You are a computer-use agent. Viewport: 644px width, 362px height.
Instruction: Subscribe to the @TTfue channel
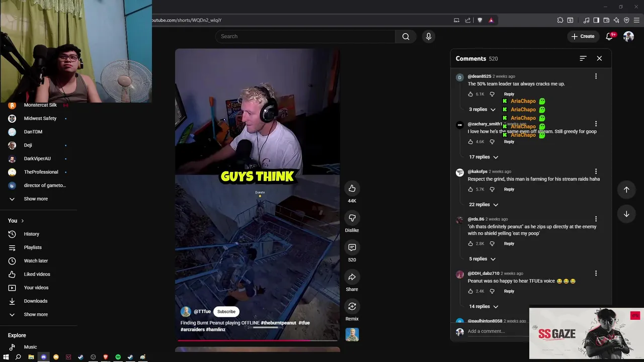coord(226,312)
